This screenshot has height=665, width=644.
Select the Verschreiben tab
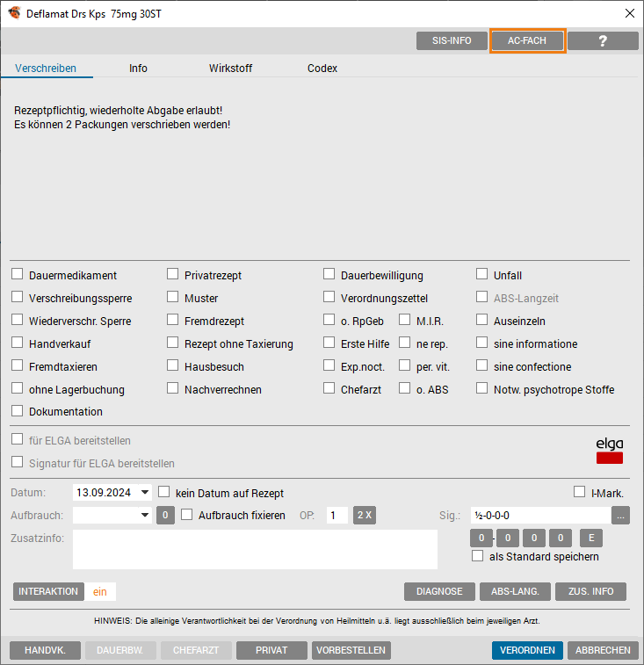click(46, 69)
